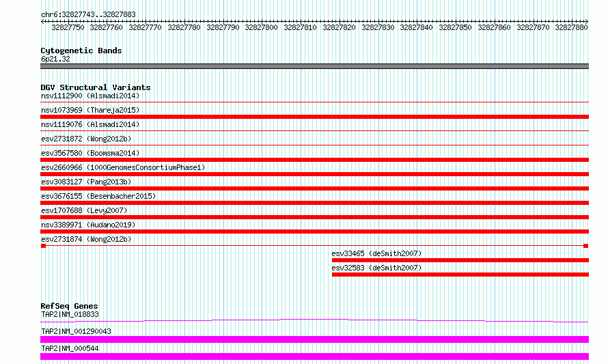Viewport: 608px width, 364px height.
Task: Click red bar of esv3567580 variant
Action: (x=314, y=160)
